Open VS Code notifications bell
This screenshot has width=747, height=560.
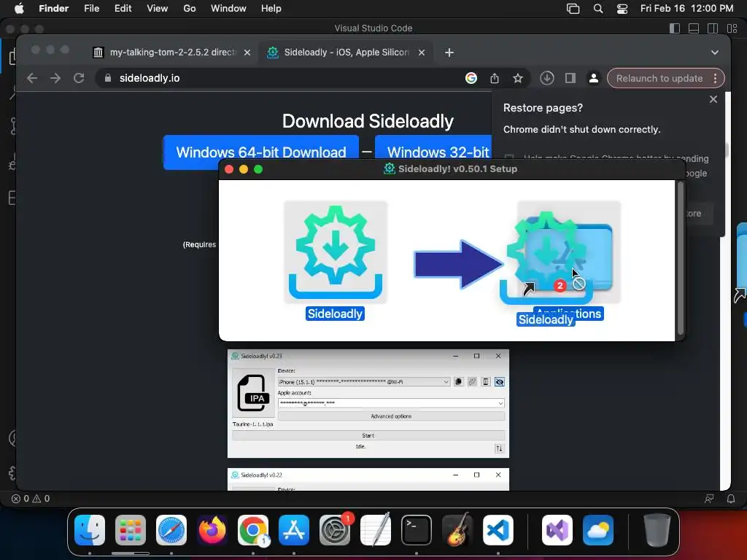point(731,499)
